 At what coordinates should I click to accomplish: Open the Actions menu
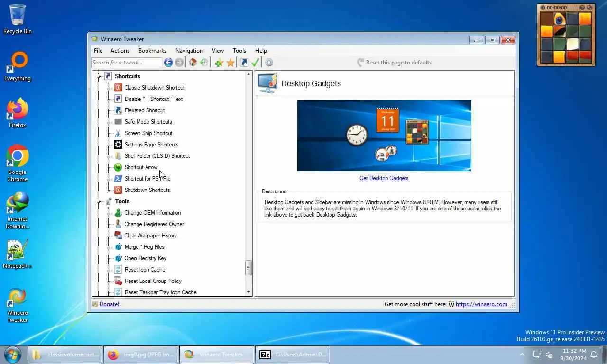[120, 51]
